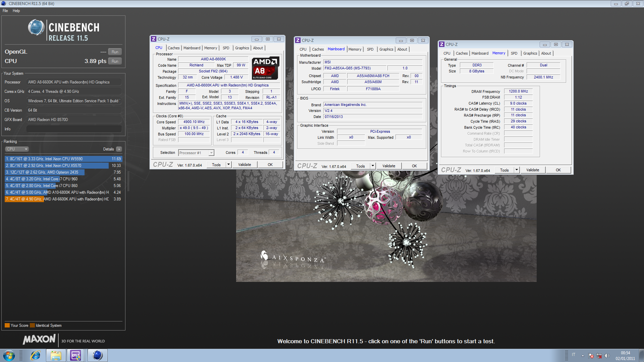Click Action Center flag in tray
Screen dimensions: 644x362
[x=591, y=356]
